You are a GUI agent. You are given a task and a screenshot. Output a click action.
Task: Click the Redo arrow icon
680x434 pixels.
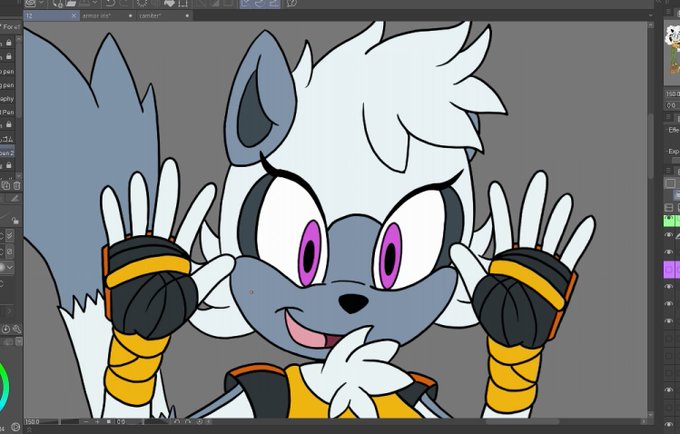point(124,3)
